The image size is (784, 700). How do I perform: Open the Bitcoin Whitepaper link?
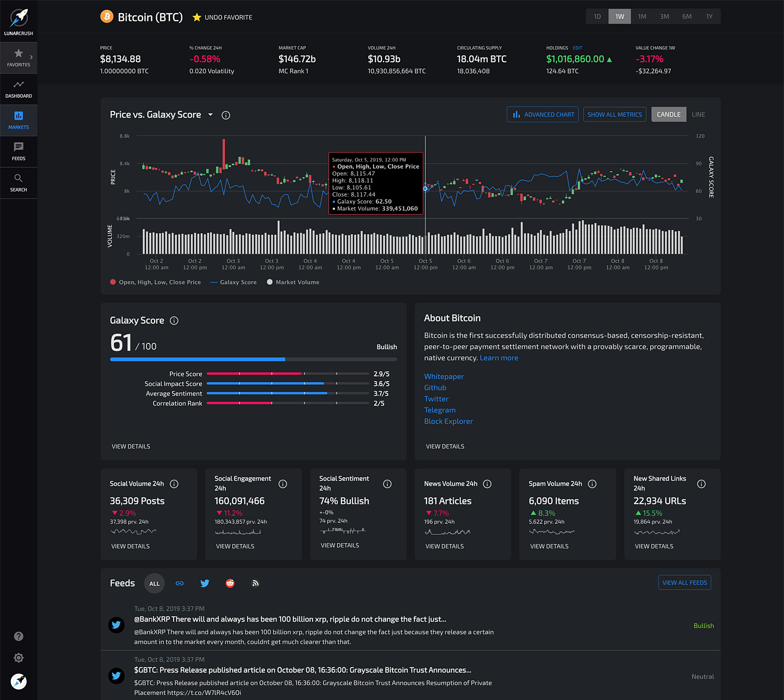click(444, 376)
